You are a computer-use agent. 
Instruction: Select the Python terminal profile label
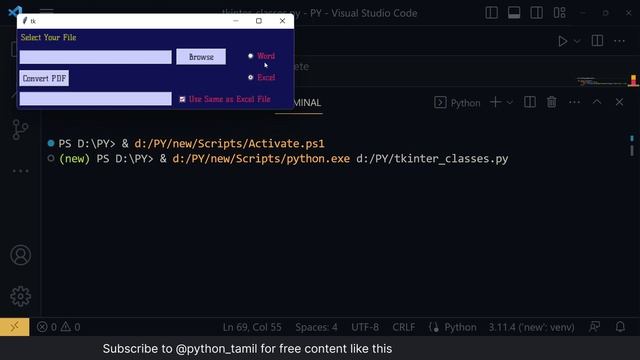click(x=465, y=103)
